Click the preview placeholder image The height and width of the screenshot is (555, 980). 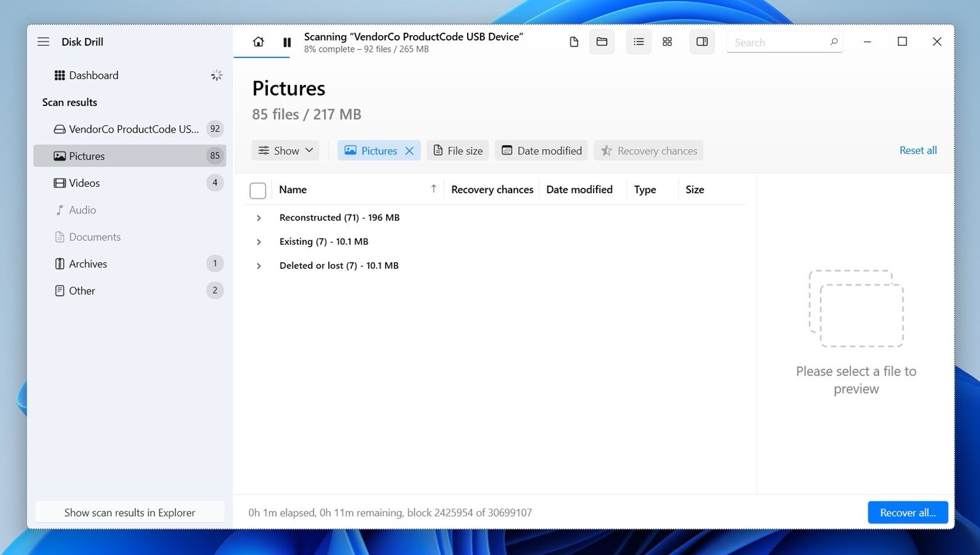(x=856, y=308)
